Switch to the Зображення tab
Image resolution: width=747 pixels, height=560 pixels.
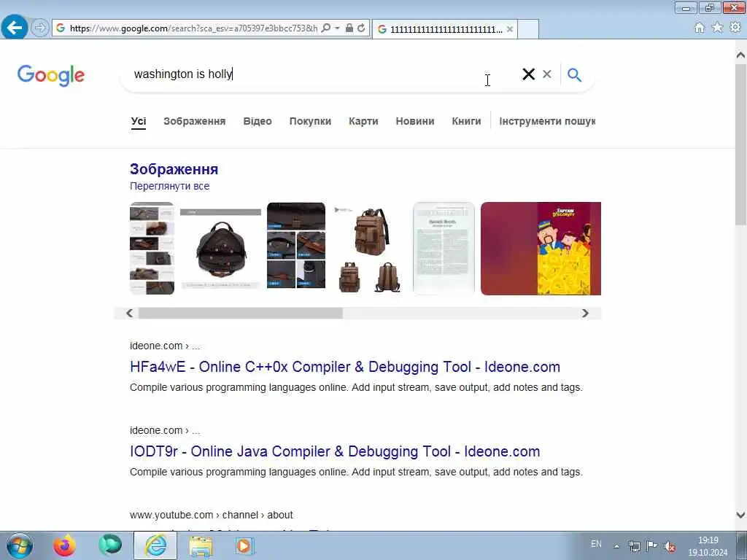click(194, 121)
